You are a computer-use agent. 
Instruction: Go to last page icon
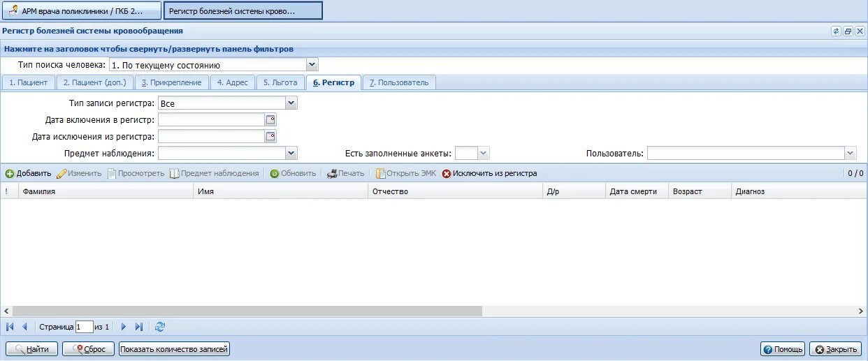[x=139, y=326]
